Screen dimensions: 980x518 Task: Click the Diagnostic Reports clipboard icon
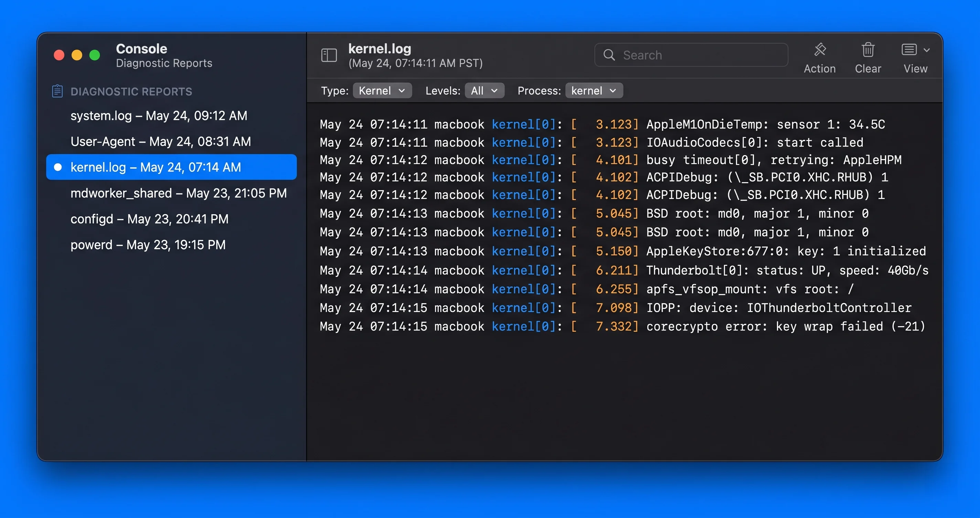tap(57, 91)
